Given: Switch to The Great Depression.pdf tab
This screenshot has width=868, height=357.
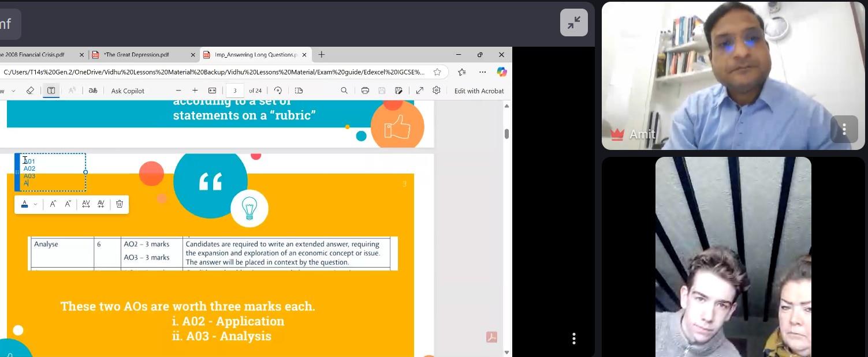Looking at the screenshot, I should coord(136,55).
